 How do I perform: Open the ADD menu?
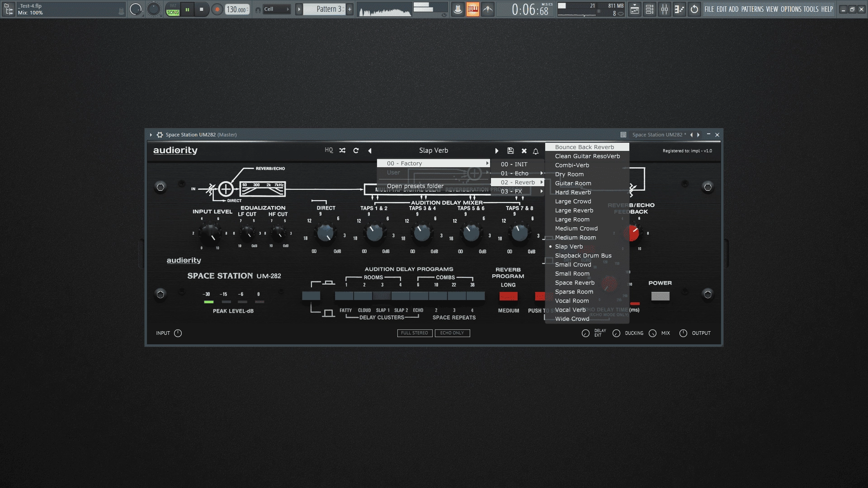734,9
